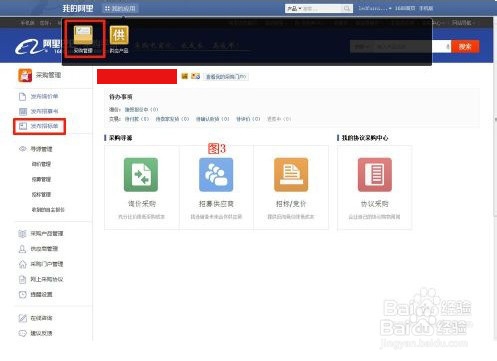
Task: Open 收到的主动报价 submenu item
Action: pos(48,210)
